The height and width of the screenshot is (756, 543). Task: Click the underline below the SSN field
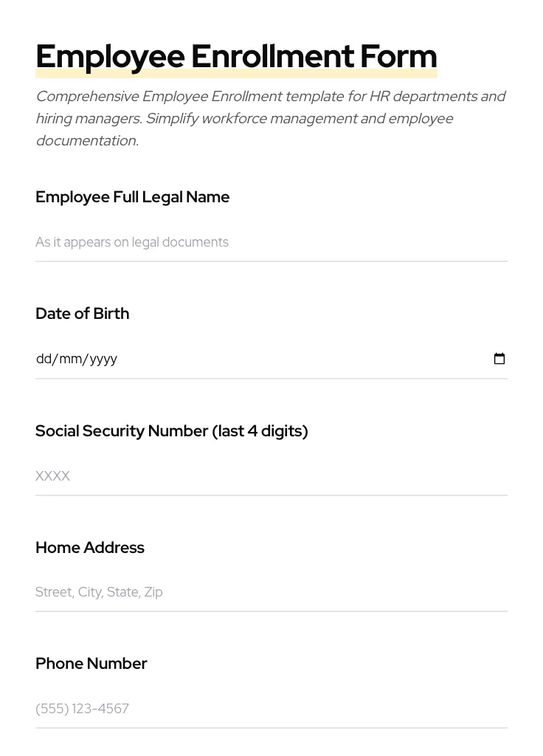(271, 495)
